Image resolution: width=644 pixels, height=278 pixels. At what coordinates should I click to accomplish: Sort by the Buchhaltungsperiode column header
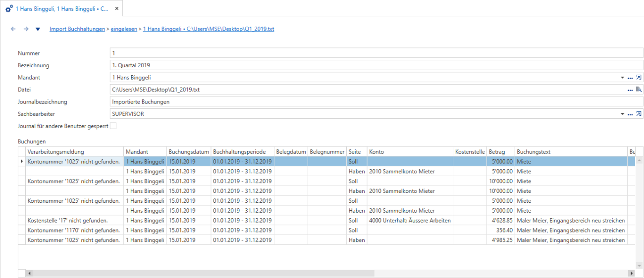point(243,151)
